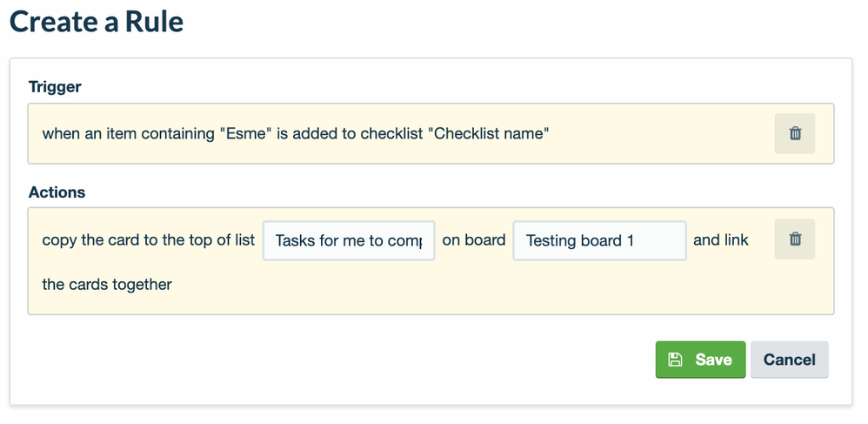Click the "Trigger" section label
This screenshot has height=424, width=868.
tap(55, 86)
